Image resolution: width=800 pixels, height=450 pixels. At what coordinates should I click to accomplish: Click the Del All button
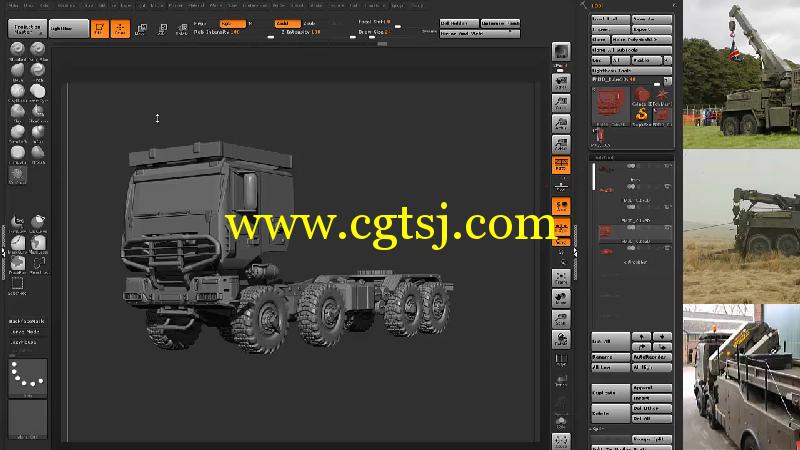point(652,418)
